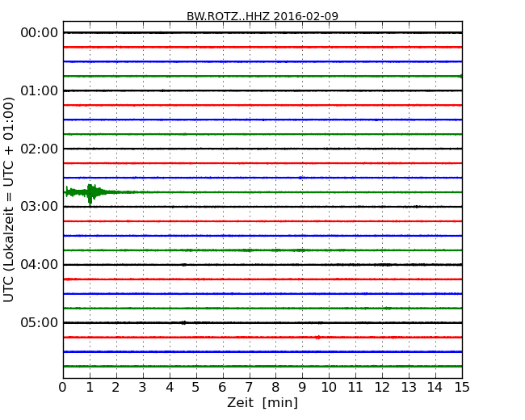Image resolution: width=525 pixels, height=420 pixels.
Task: Click x-axis tick label 7
Action: pos(249,388)
